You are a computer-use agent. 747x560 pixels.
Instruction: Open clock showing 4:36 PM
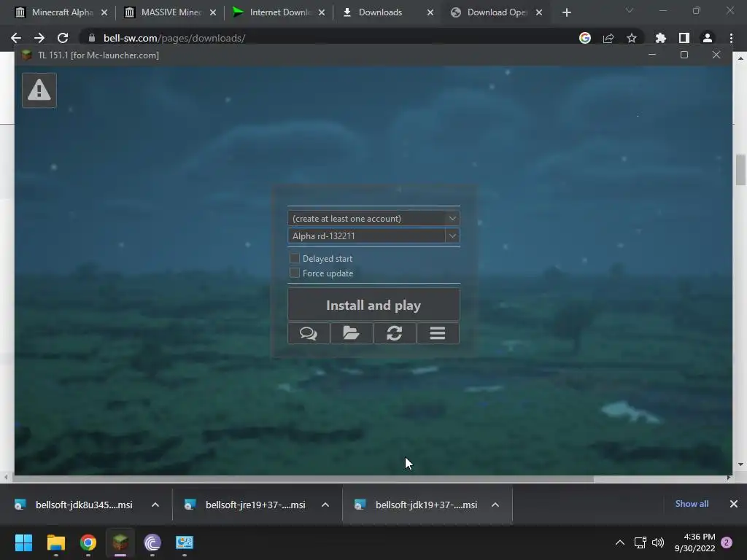coord(694,542)
